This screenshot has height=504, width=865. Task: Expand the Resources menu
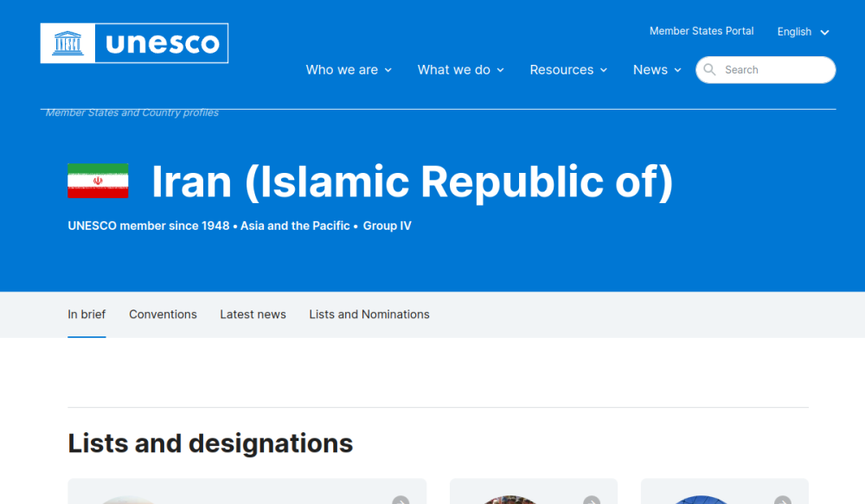(x=568, y=70)
